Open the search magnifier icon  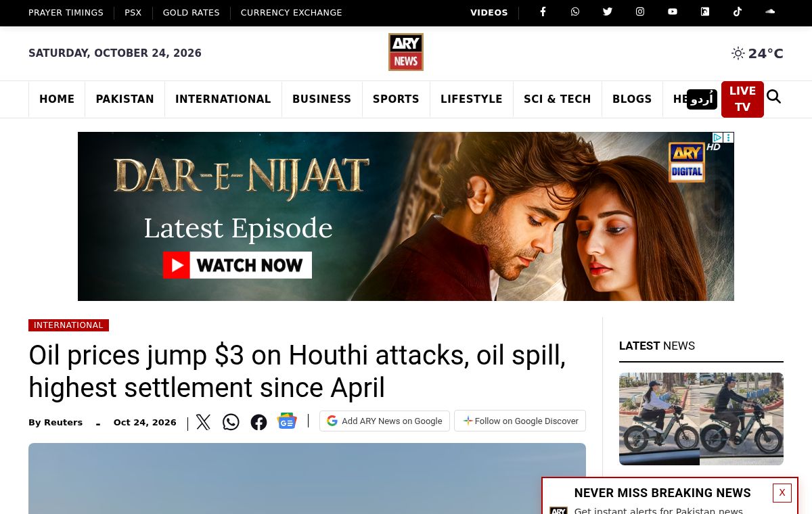(x=774, y=97)
